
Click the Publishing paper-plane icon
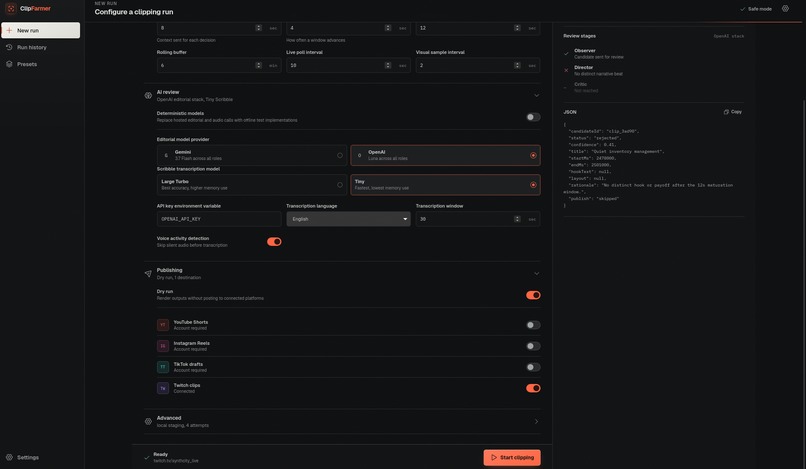(x=148, y=274)
